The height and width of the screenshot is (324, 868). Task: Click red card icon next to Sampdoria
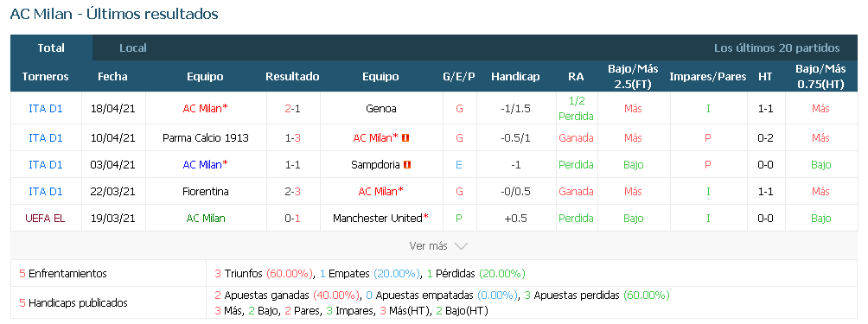click(x=407, y=165)
